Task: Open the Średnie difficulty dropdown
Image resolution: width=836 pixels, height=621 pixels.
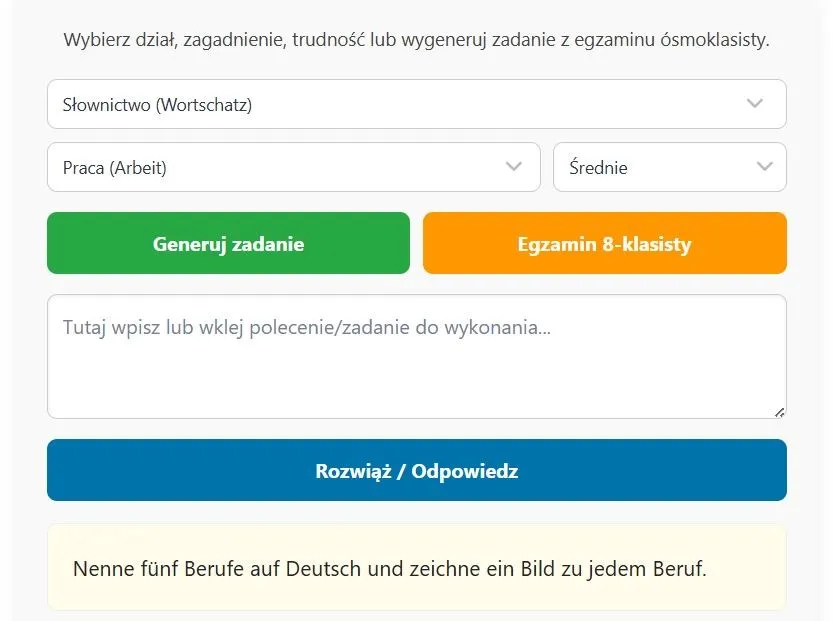Action: [660, 167]
